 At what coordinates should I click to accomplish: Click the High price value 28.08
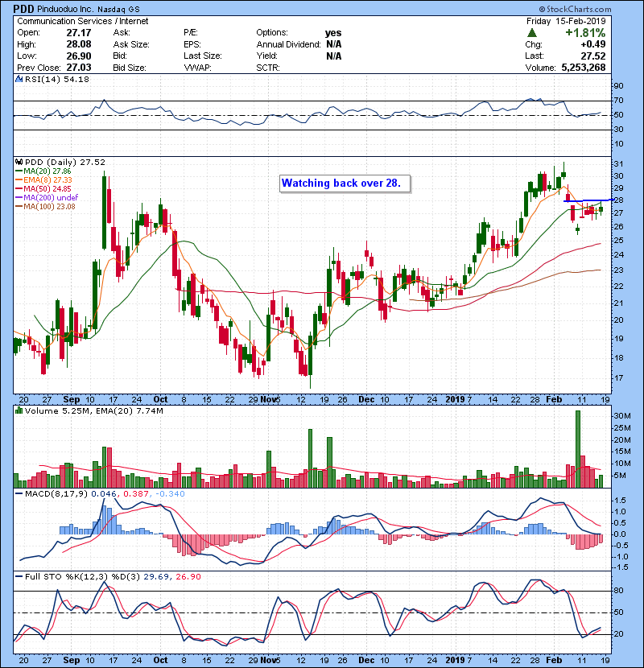[x=79, y=44]
